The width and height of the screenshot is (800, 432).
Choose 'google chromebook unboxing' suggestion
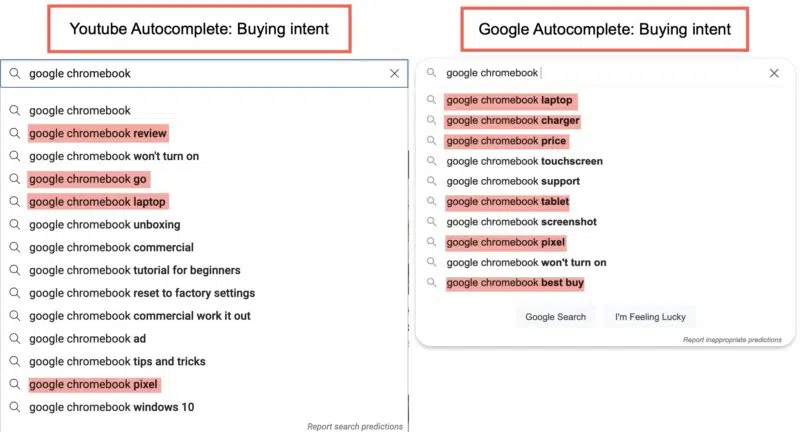104,224
